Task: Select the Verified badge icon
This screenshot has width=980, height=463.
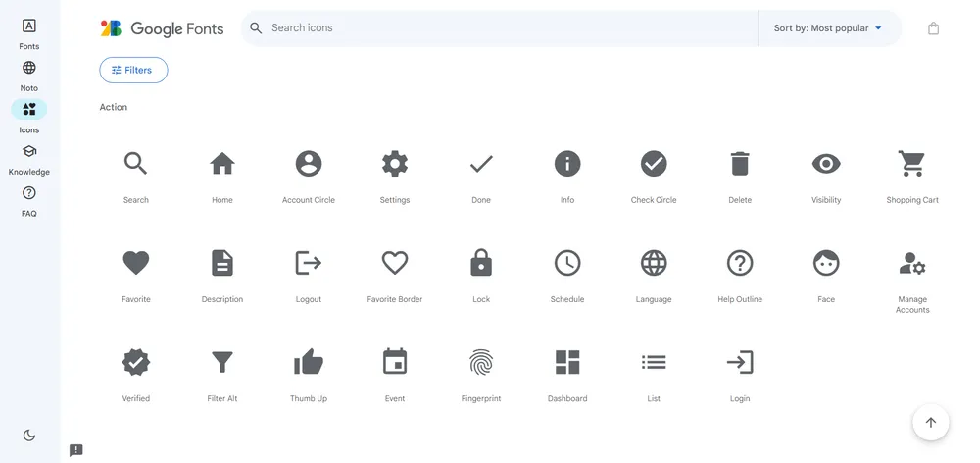Action: pos(135,362)
